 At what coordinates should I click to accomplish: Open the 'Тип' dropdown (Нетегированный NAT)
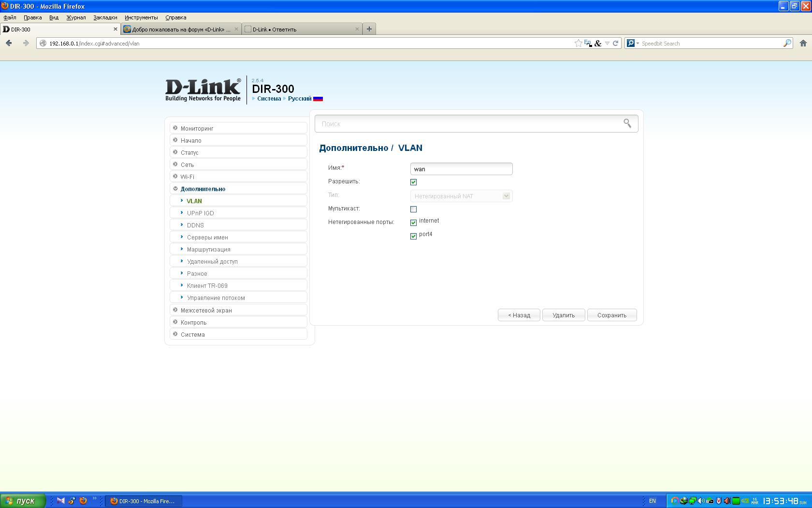(461, 196)
